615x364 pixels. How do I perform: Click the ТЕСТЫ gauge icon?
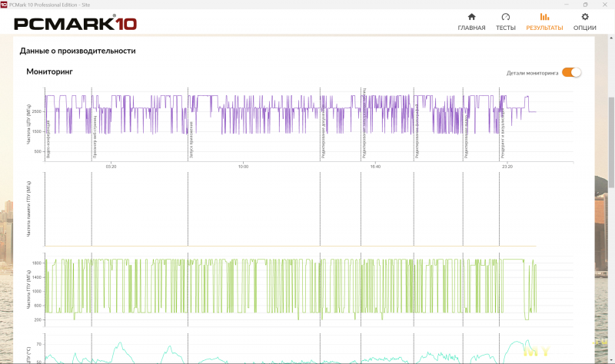pos(505,16)
